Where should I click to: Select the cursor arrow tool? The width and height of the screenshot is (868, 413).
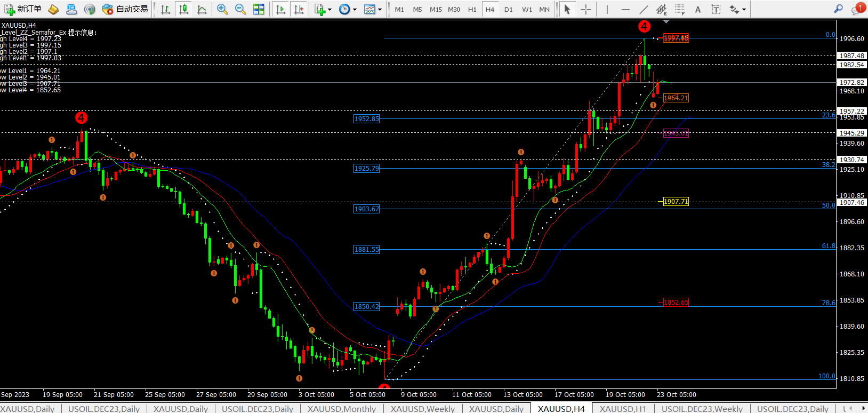pyautogui.click(x=567, y=9)
